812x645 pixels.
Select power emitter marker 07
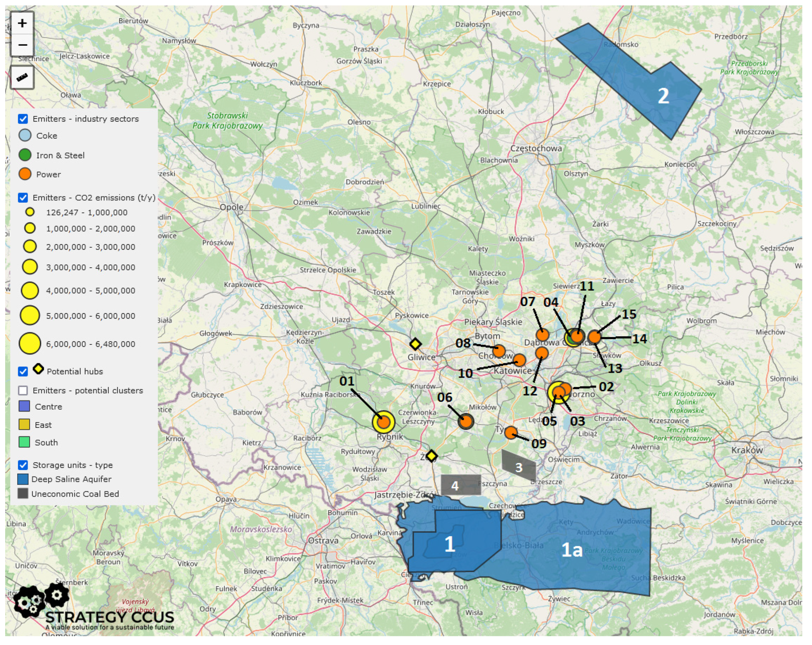542,334
